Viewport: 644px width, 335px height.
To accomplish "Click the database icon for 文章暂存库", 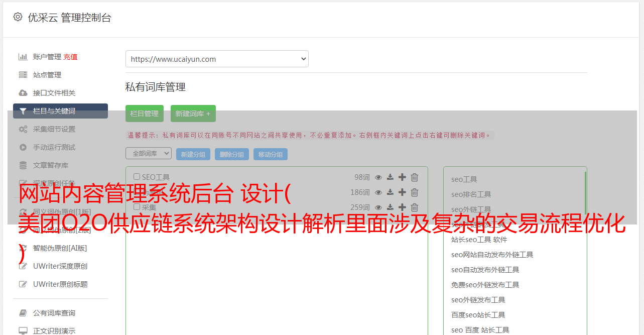I will [23, 165].
